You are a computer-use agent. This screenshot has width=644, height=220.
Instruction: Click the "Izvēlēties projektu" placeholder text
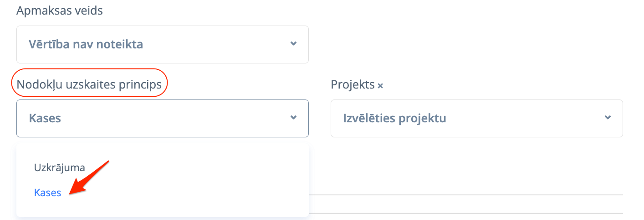tap(394, 118)
